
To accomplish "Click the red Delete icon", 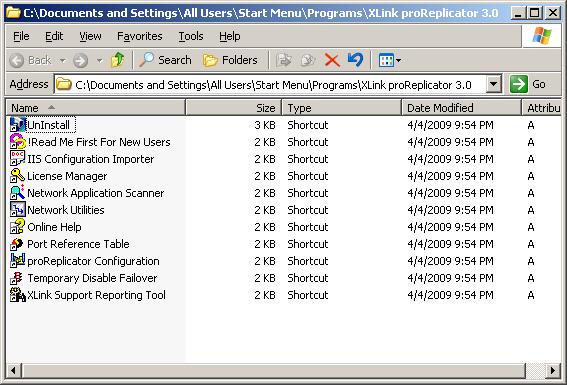I will (332, 60).
